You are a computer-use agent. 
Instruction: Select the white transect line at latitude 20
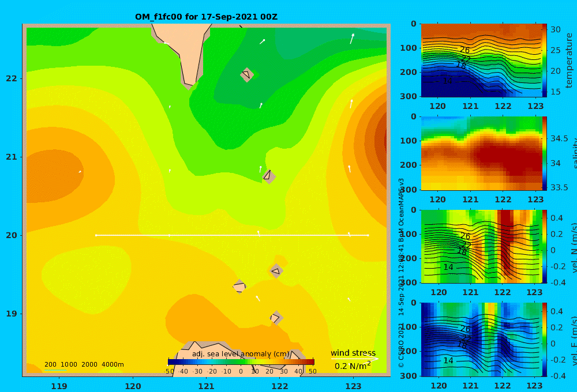point(232,235)
